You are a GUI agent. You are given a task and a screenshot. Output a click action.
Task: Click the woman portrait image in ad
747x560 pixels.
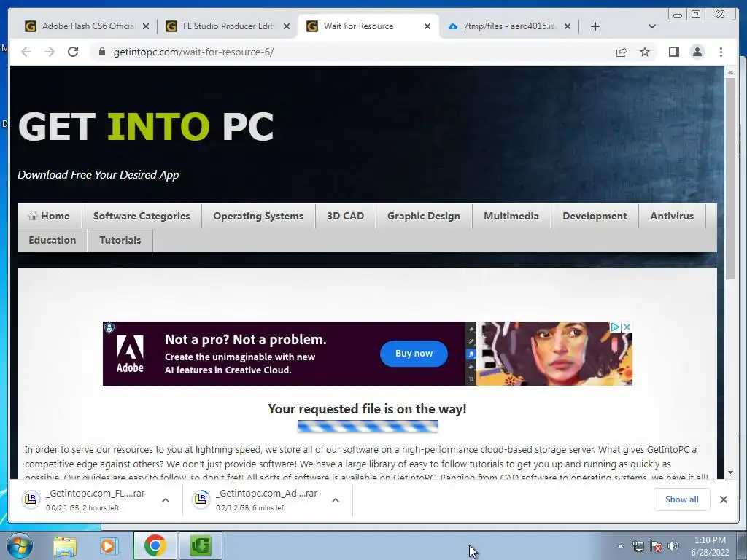tap(554, 354)
